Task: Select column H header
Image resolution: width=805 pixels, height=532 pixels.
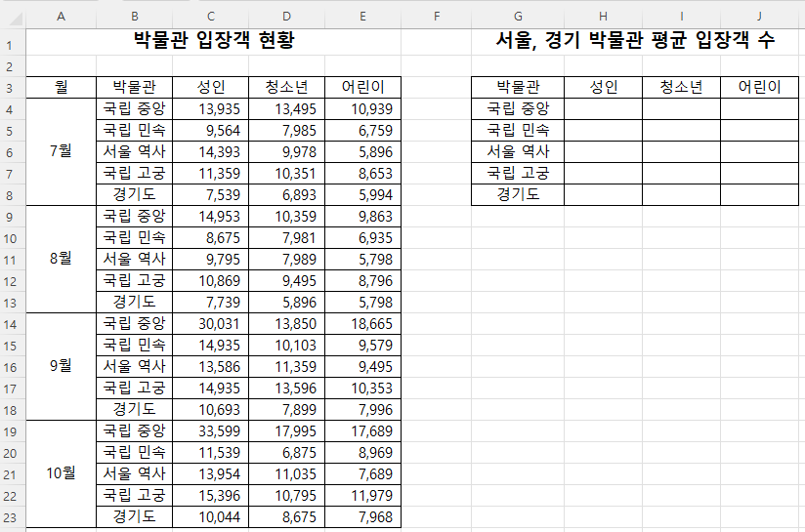Action: 603,17
